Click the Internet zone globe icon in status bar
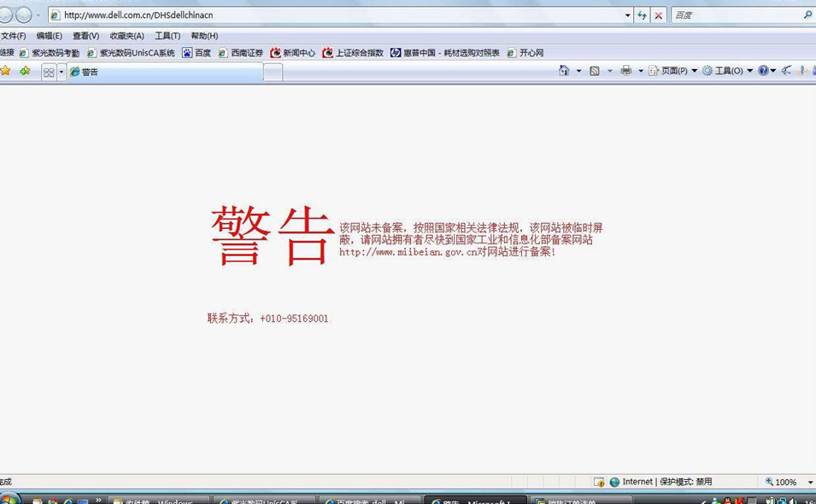816x504 pixels. (614, 482)
